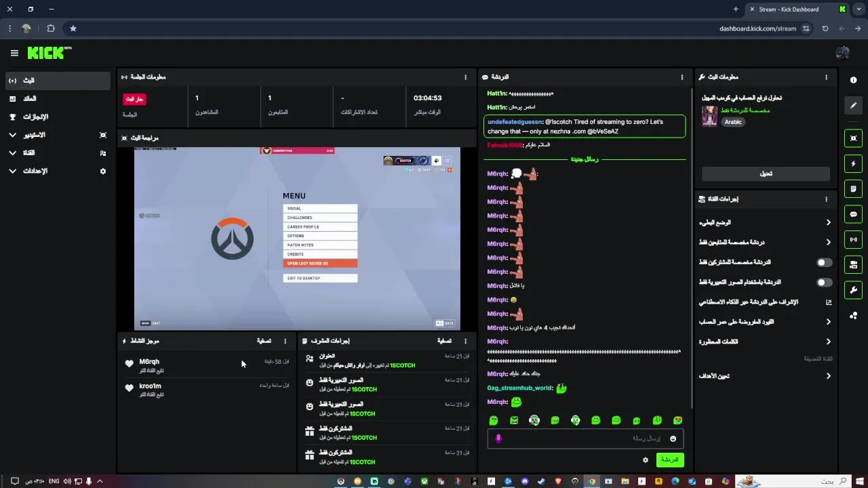The height and width of the screenshot is (488, 868).
Task: Click the red live status badge (جار البث)
Action: tap(134, 99)
